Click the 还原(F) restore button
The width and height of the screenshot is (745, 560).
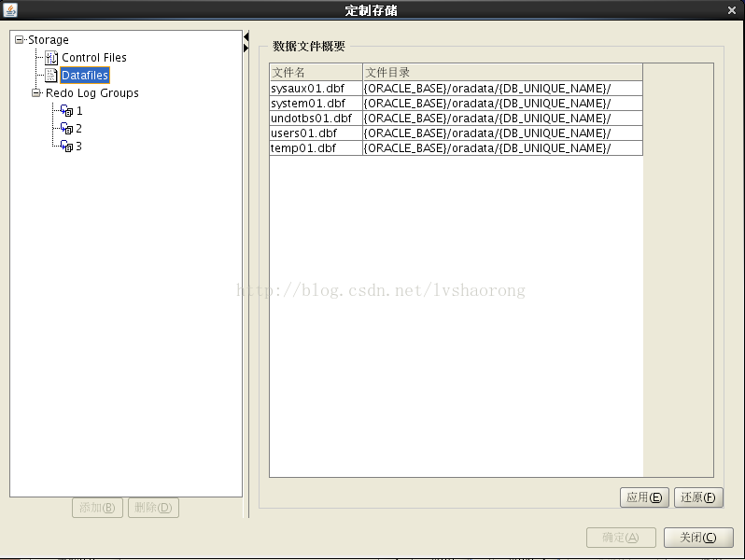698,497
